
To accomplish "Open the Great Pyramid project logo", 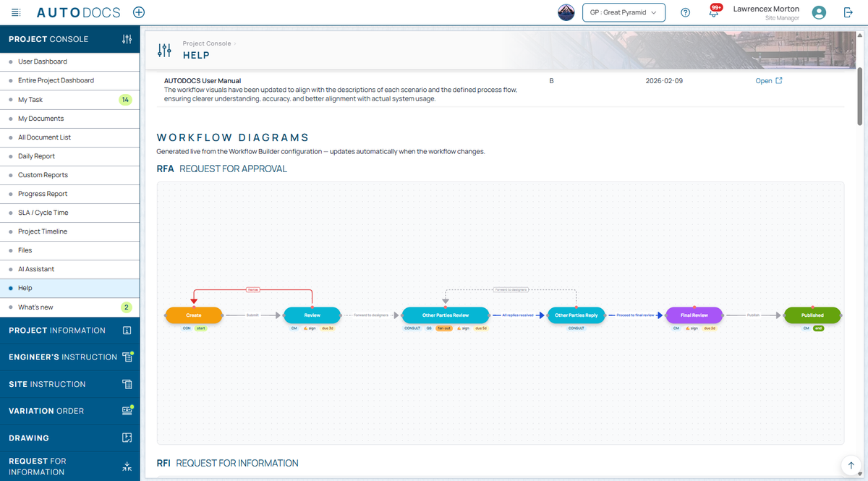I will point(566,12).
